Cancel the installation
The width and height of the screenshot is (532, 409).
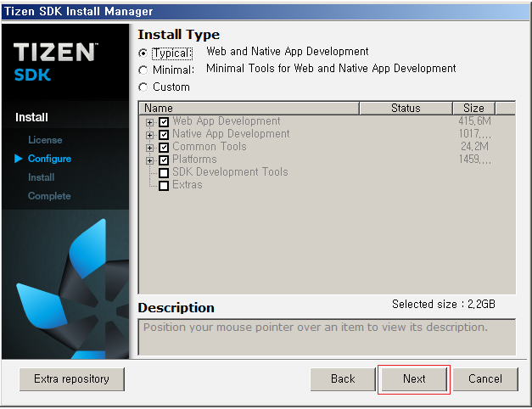[485, 379]
